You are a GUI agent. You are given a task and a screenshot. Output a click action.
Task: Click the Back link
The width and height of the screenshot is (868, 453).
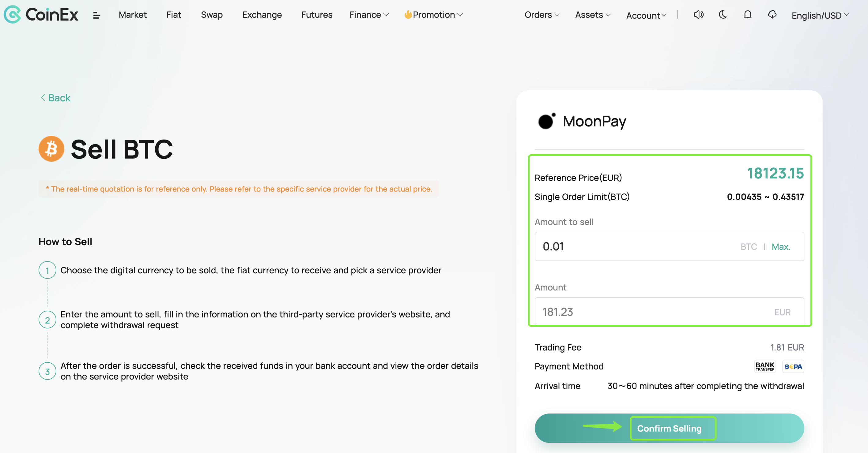(56, 98)
